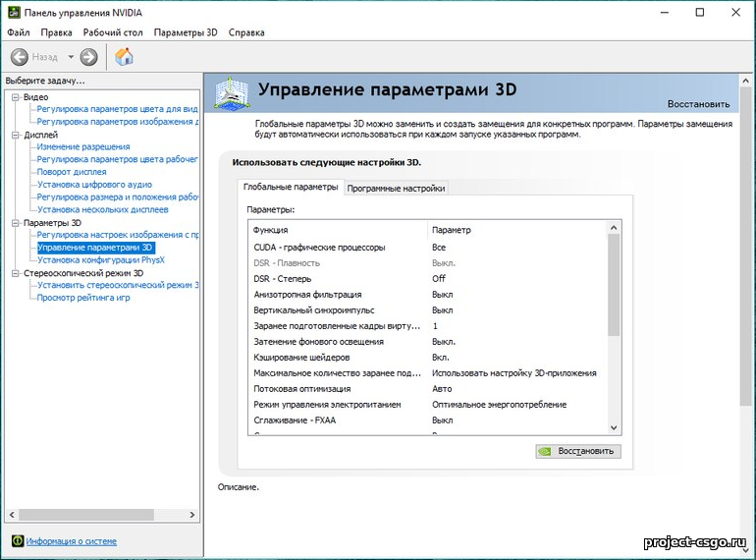Click Восстановить link in the header
This screenshot has height=560, width=756.
click(698, 104)
